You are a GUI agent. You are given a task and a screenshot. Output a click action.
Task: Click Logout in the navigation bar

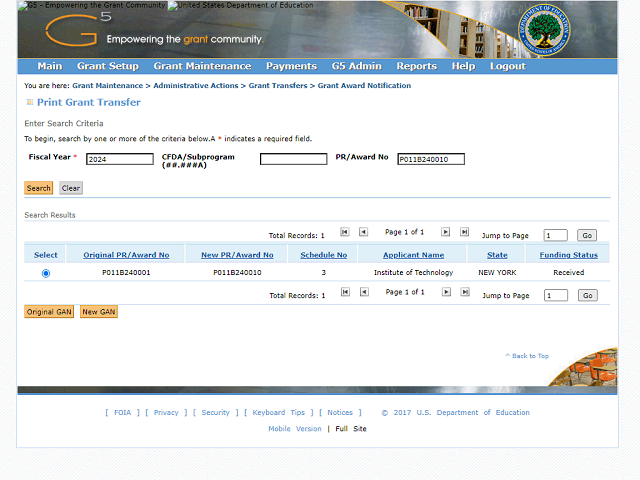508,66
